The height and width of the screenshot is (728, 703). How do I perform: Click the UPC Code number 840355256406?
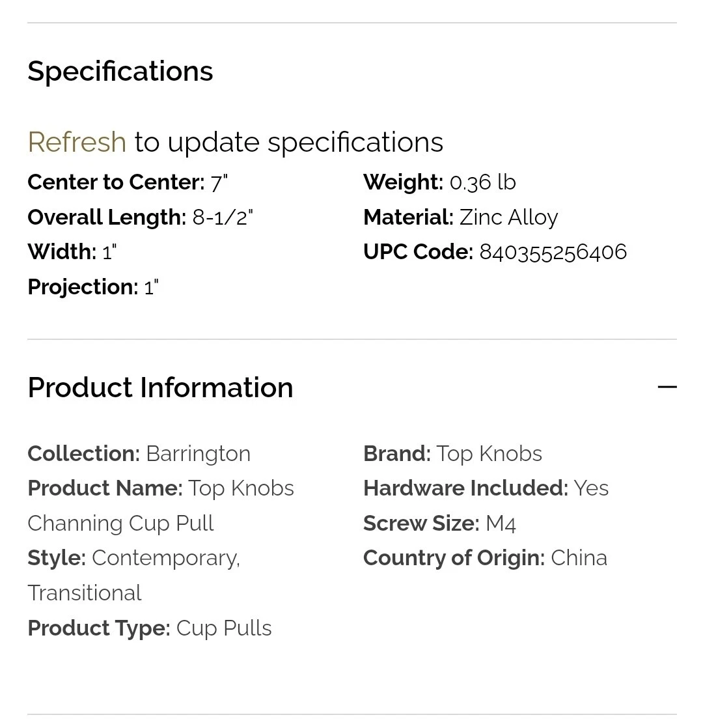pyautogui.click(x=553, y=252)
